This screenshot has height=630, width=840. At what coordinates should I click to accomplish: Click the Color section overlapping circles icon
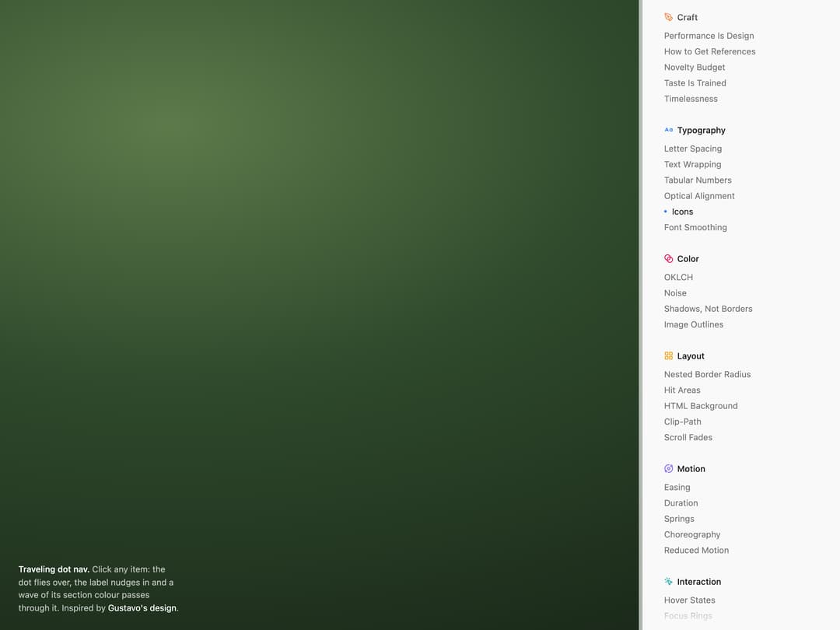[669, 259]
